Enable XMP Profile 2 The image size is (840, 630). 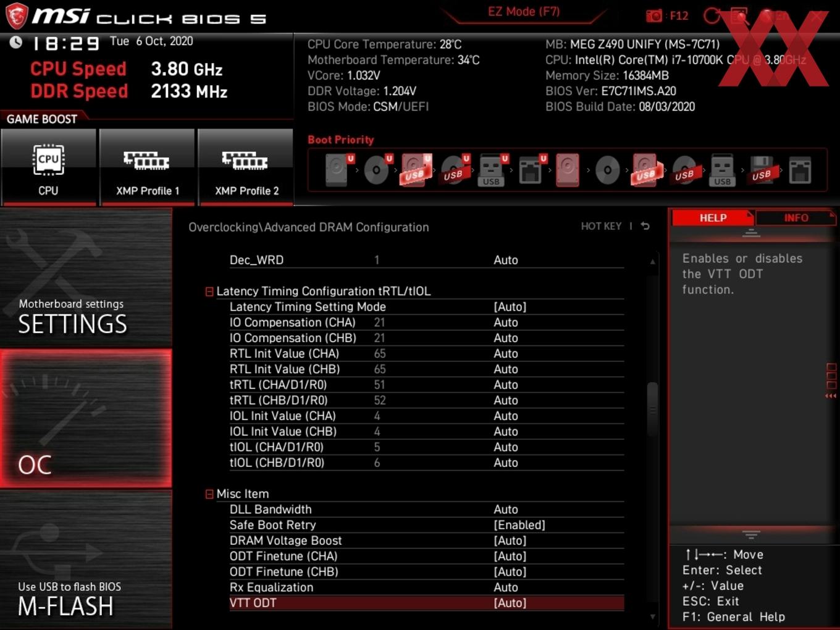(246, 167)
